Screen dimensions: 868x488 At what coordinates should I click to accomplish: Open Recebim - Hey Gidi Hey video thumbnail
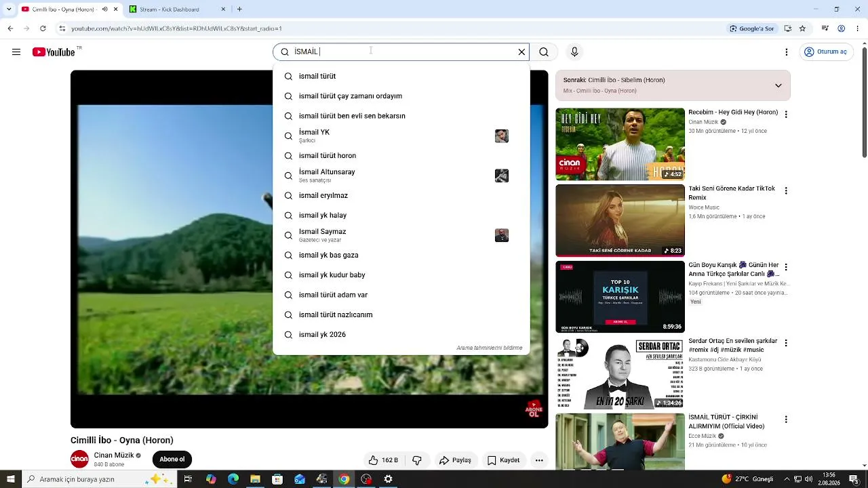[620, 144]
